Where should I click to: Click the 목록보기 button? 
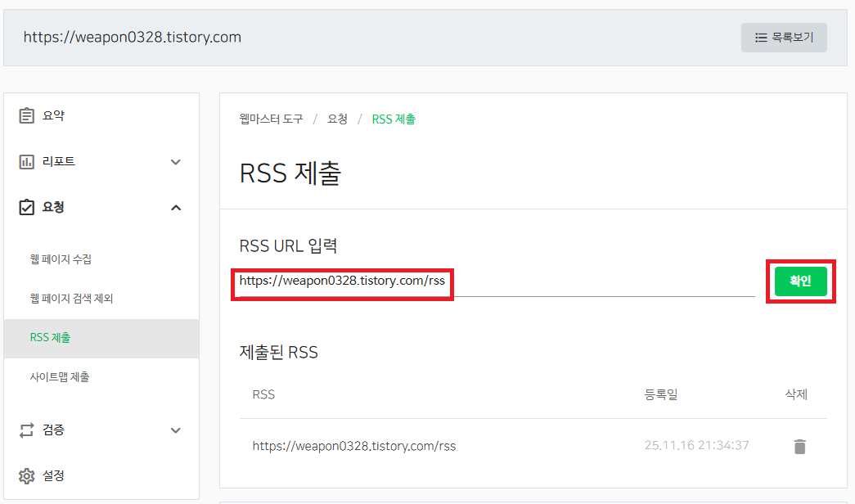click(784, 38)
